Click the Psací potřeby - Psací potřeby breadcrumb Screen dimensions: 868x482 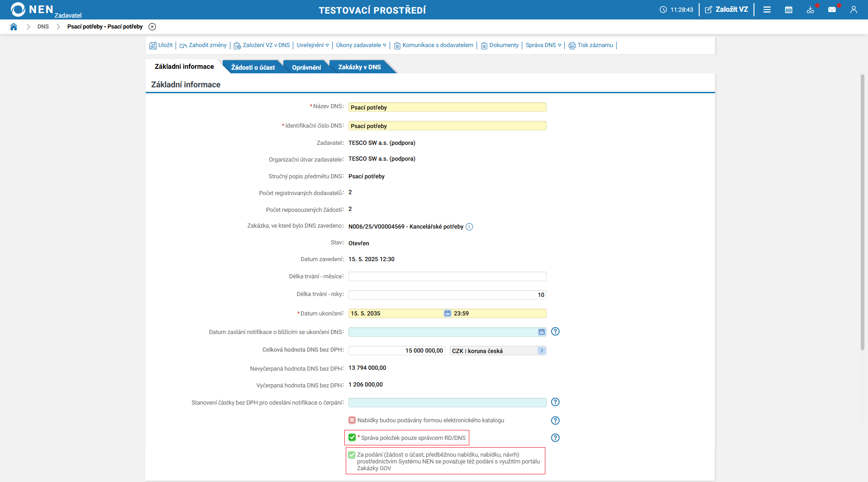(x=105, y=27)
